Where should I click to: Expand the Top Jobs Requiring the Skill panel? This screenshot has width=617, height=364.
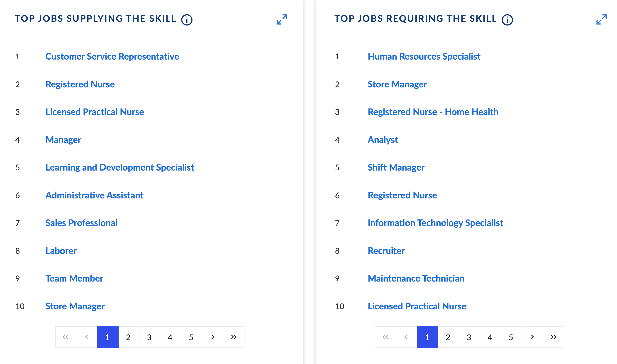[x=601, y=19]
